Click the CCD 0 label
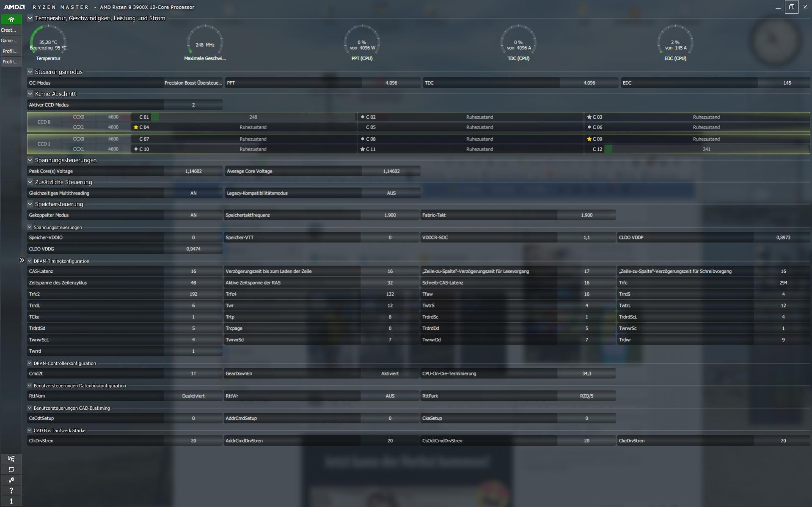The image size is (812, 507). [44, 122]
